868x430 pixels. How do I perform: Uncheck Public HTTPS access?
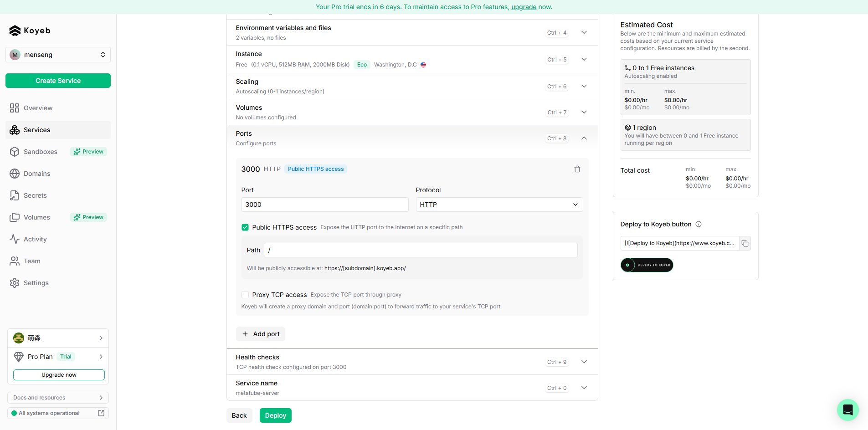pyautogui.click(x=245, y=227)
